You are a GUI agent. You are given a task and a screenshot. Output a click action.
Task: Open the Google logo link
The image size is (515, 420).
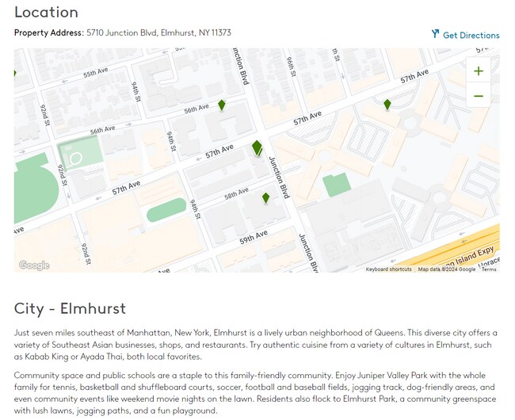[x=34, y=265]
